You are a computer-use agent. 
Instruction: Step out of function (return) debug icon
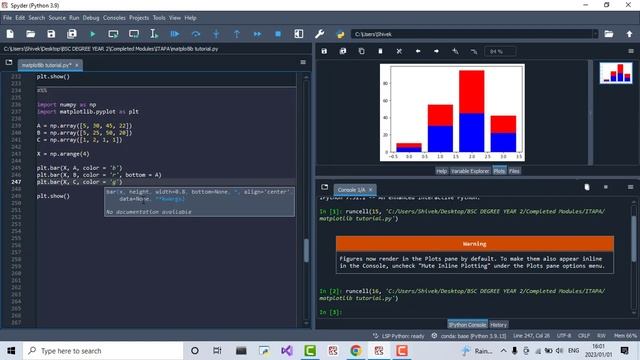[237, 34]
